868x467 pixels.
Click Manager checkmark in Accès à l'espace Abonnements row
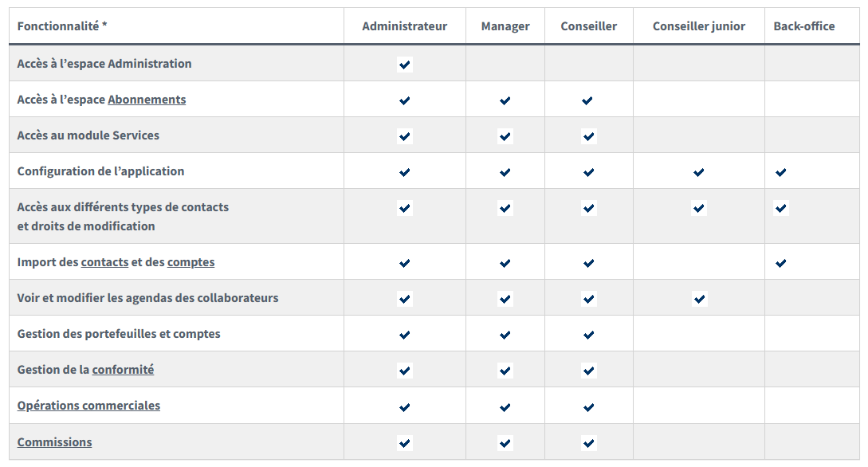(x=505, y=100)
